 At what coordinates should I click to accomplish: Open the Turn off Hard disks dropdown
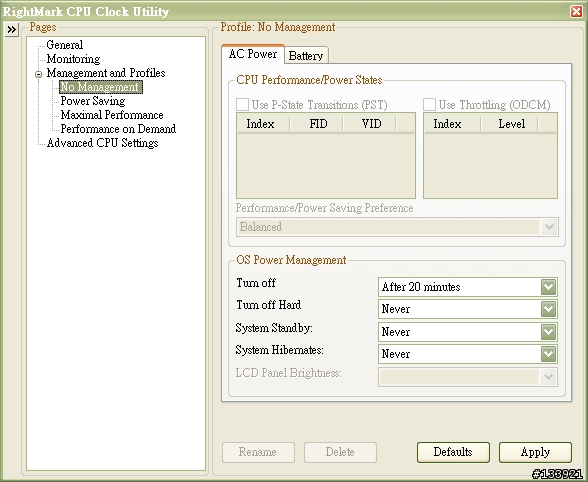(x=468, y=309)
